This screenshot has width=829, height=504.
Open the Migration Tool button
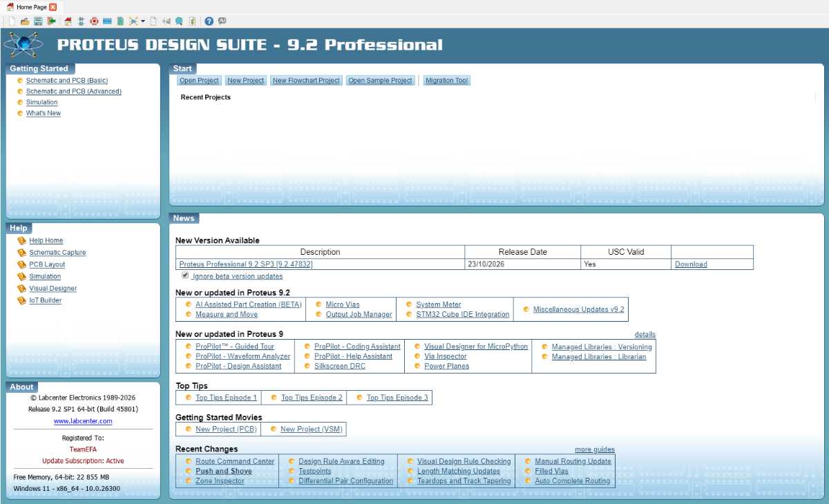[446, 81]
